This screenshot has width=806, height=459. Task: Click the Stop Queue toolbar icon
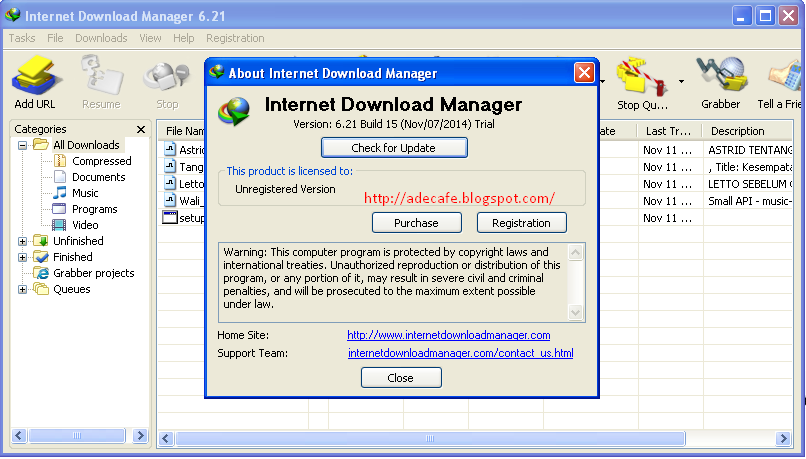(643, 77)
